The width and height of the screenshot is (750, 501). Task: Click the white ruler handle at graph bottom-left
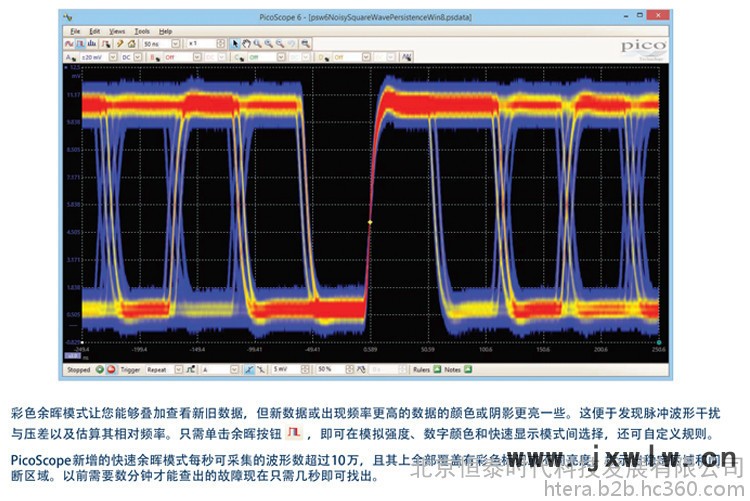point(82,343)
